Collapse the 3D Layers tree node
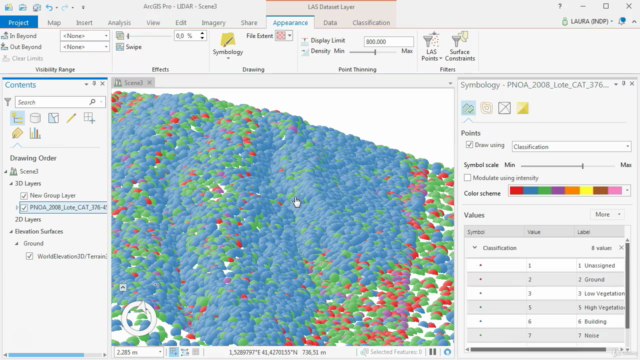The width and height of the screenshot is (640, 360). click(11, 184)
